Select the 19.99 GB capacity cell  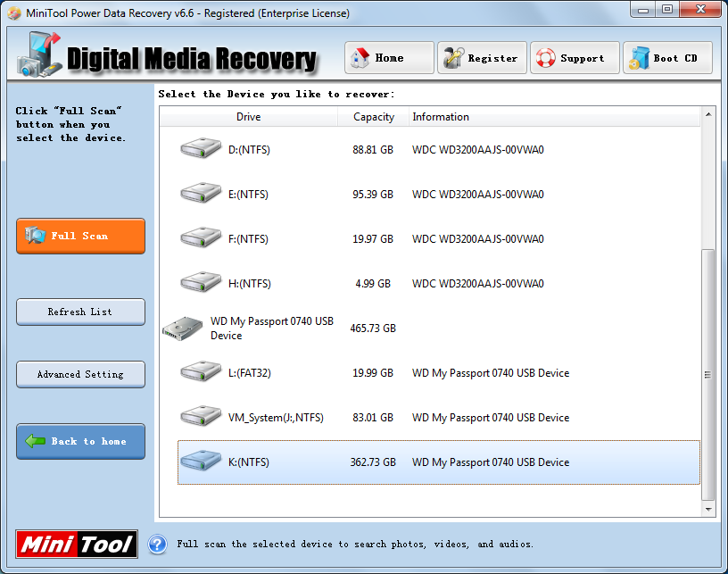[373, 373]
